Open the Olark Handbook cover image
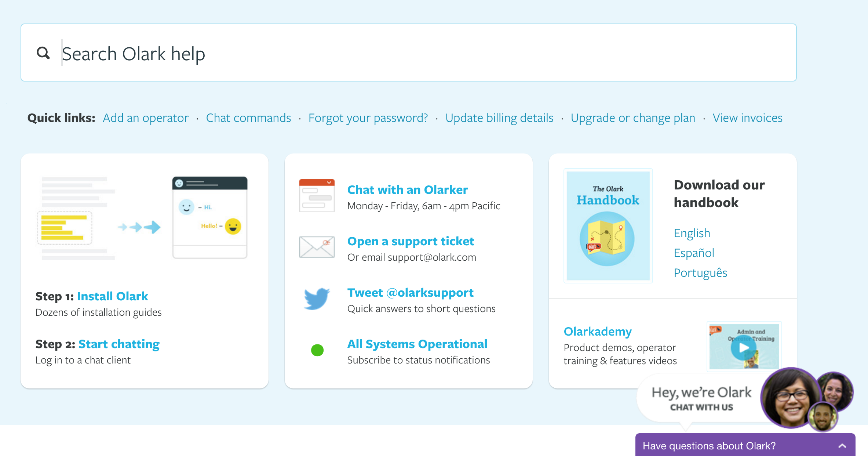 tap(608, 225)
